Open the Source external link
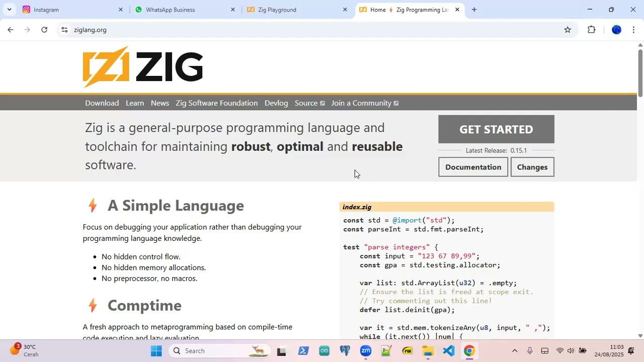The image size is (644, 362). (x=310, y=103)
